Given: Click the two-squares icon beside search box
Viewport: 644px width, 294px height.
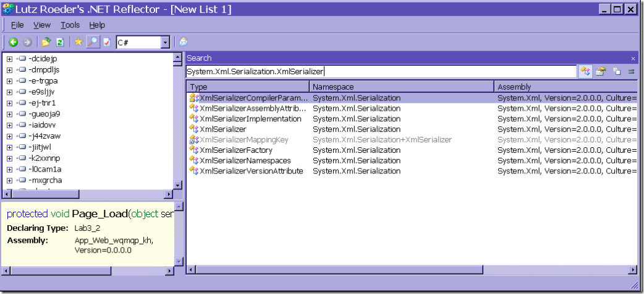Looking at the screenshot, I should pyautogui.click(x=617, y=72).
